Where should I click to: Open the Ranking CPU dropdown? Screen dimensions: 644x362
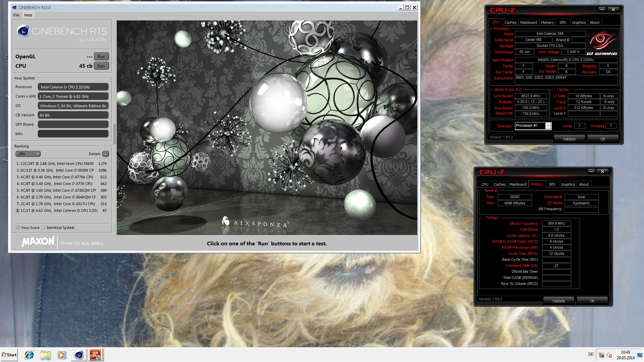point(28,154)
